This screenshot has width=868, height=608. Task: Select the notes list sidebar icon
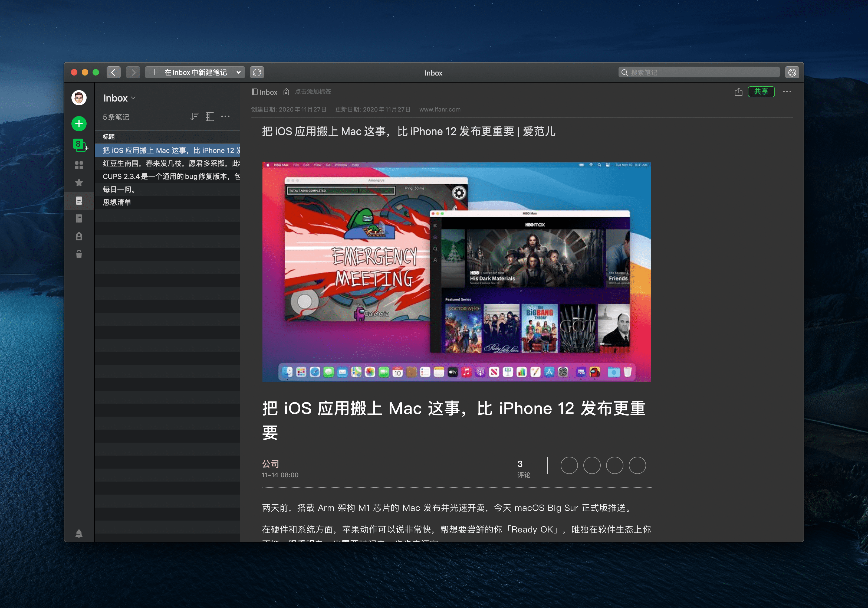click(79, 201)
